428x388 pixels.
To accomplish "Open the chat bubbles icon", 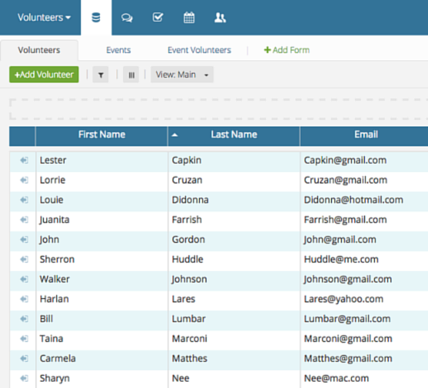I will point(127,18).
